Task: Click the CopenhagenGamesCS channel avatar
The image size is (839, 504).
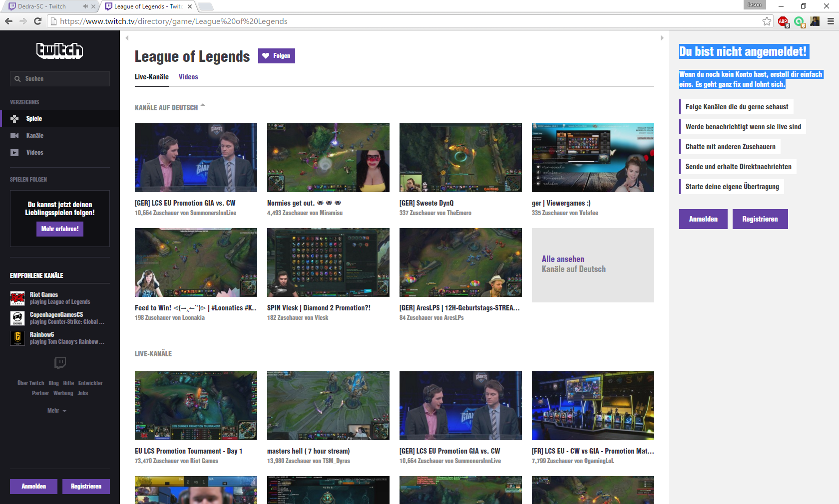Action: pyautogui.click(x=17, y=318)
